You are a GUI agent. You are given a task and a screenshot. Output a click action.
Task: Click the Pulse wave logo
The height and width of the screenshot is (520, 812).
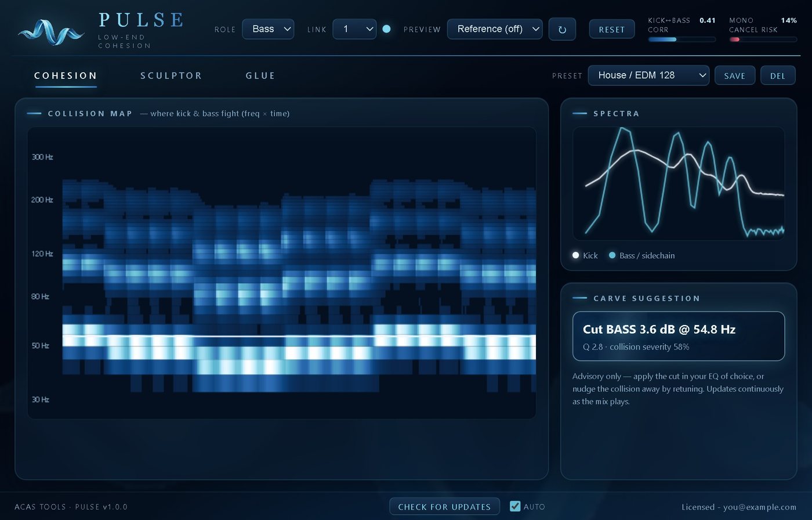click(51, 32)
